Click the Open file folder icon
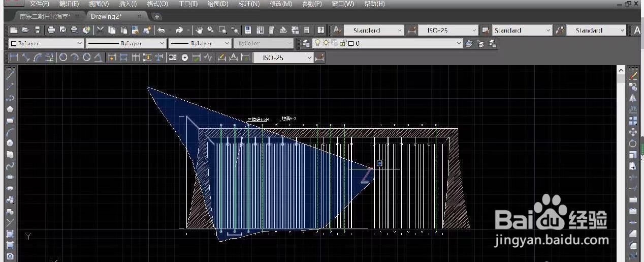 tap(25, 31)
